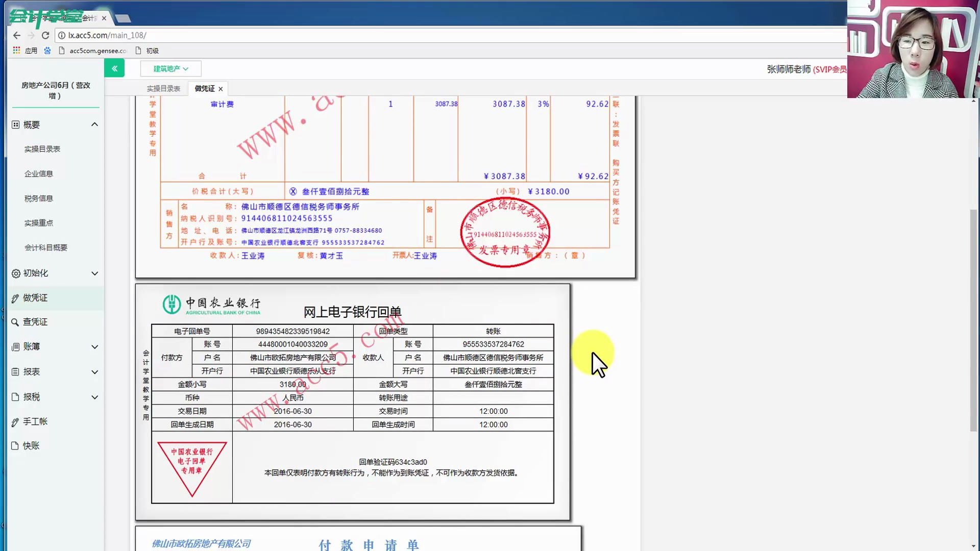
Task: Collapse the 概要 section chevron
Action: tap(94, 124)
